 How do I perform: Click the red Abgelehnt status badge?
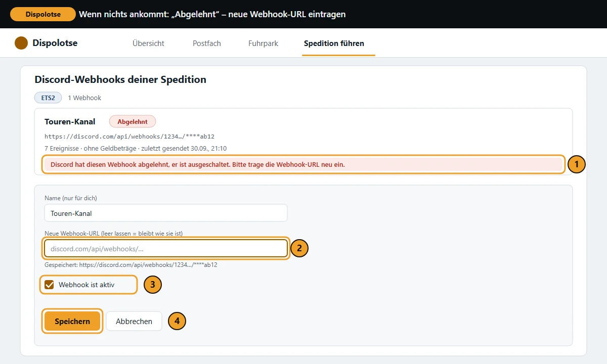tap(133, 122)
